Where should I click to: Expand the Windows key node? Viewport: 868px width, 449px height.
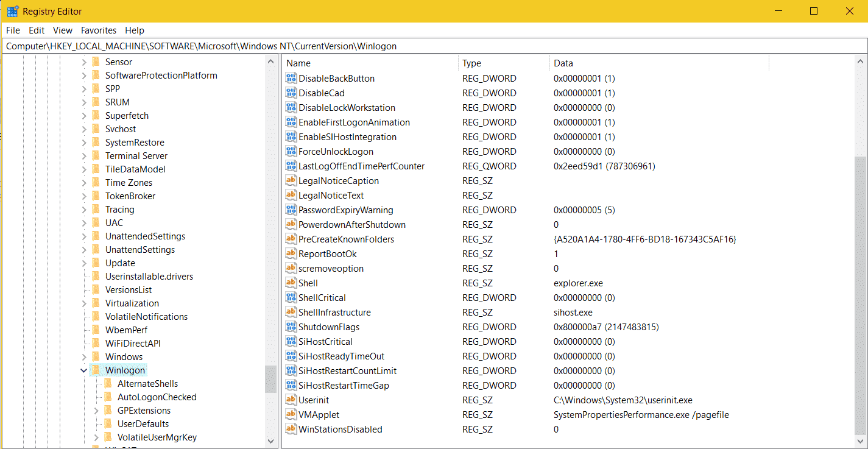83,357
